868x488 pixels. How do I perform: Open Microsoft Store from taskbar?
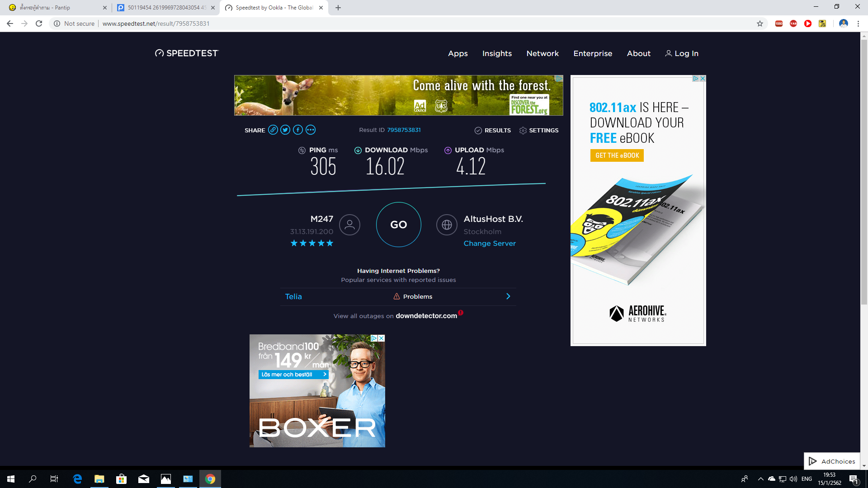coord(122,479)
